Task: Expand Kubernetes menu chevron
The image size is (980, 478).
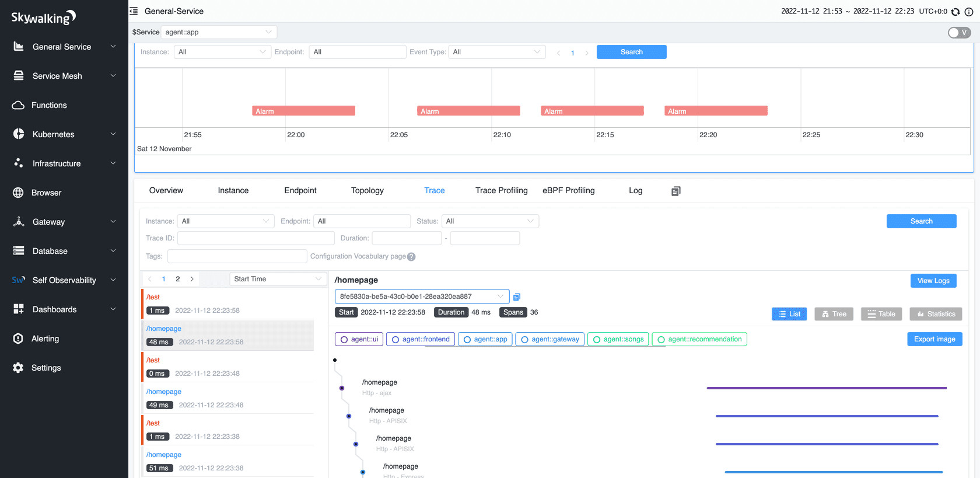Action: [113, 134]
